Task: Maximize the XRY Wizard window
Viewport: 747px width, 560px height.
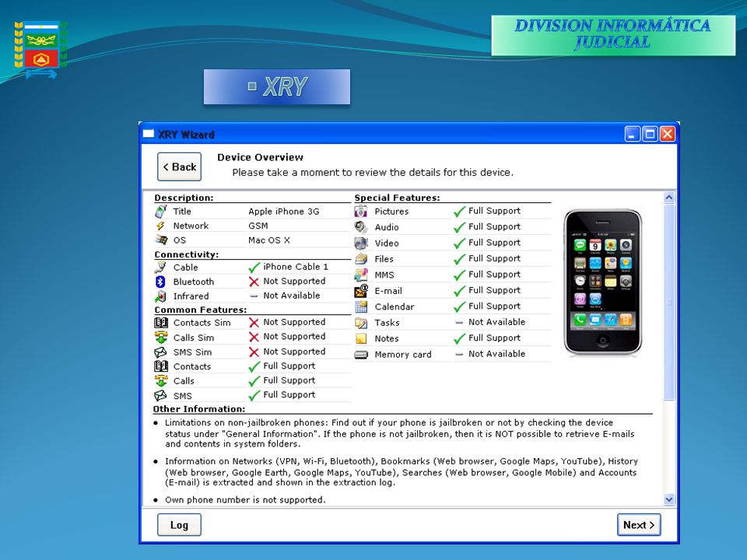Action: pyautogui.click(x=650, y=134)
